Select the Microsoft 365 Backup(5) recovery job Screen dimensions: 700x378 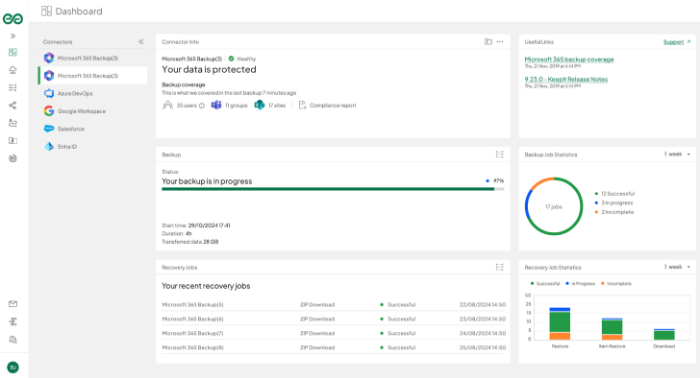333,305
